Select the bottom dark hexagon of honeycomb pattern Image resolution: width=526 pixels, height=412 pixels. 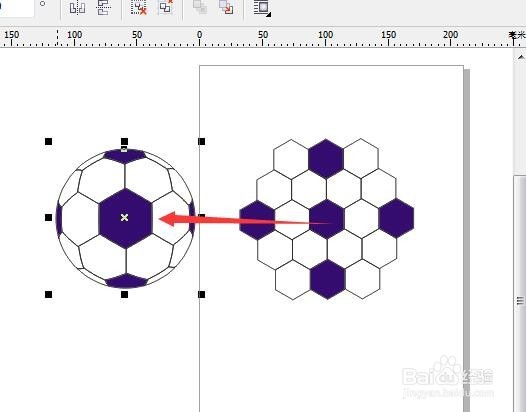point(328,279)
